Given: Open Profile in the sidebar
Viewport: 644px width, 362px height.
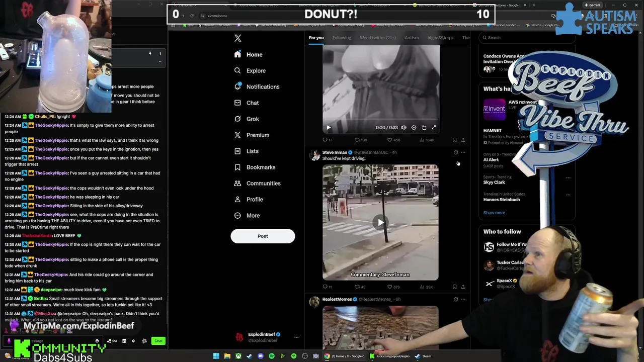Looking at the screenshot, I should tap(249, 199).
